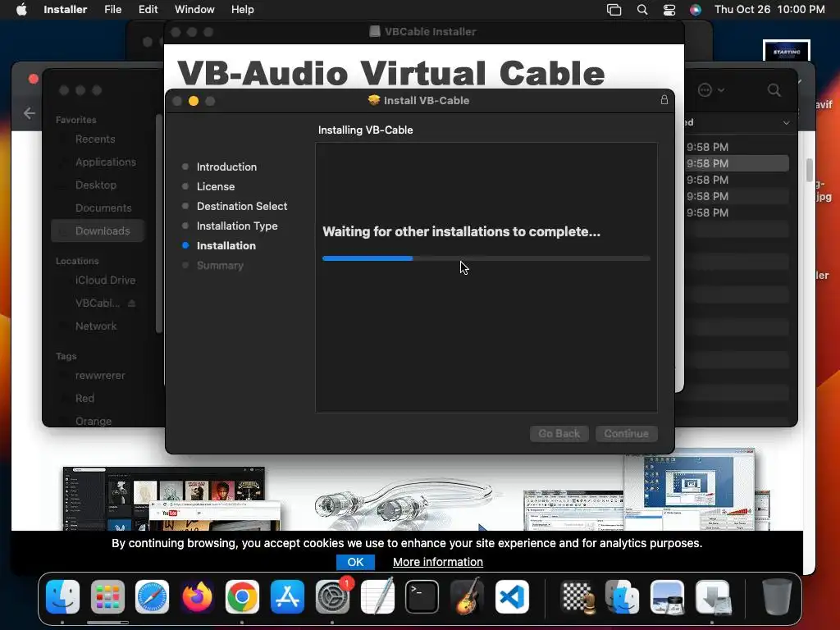This screenshot has width=840, height=630.
Task: Select iCloud Drive in the Finder sidebar
Action: pos(106,281)
